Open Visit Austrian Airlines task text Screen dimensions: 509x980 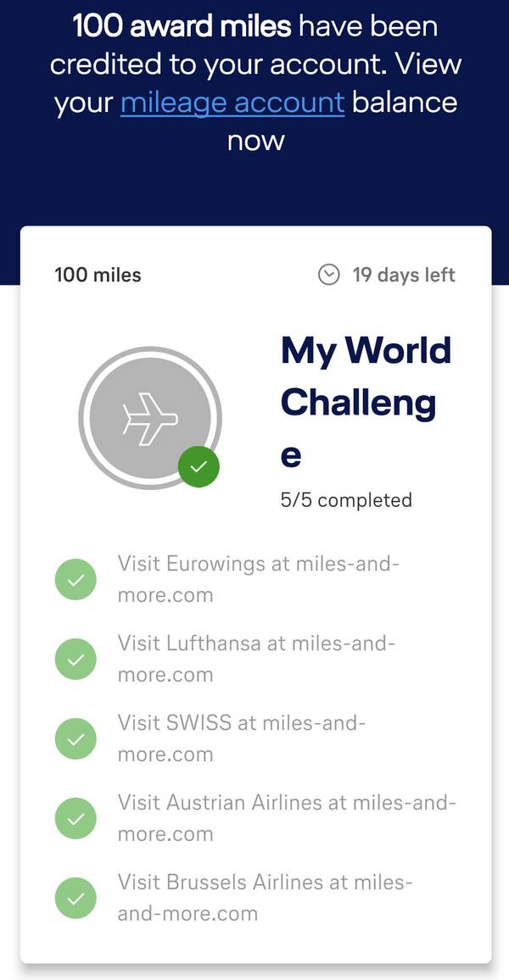[286, 817]
